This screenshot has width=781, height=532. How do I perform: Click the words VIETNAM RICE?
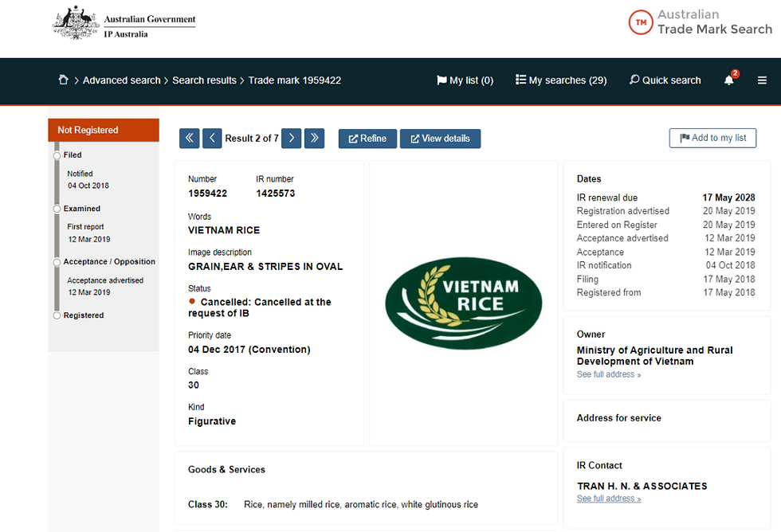(224, 230)
